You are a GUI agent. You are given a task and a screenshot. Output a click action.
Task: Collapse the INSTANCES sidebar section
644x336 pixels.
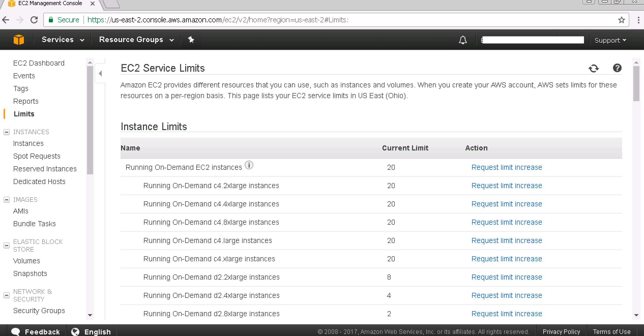point(7,132)
